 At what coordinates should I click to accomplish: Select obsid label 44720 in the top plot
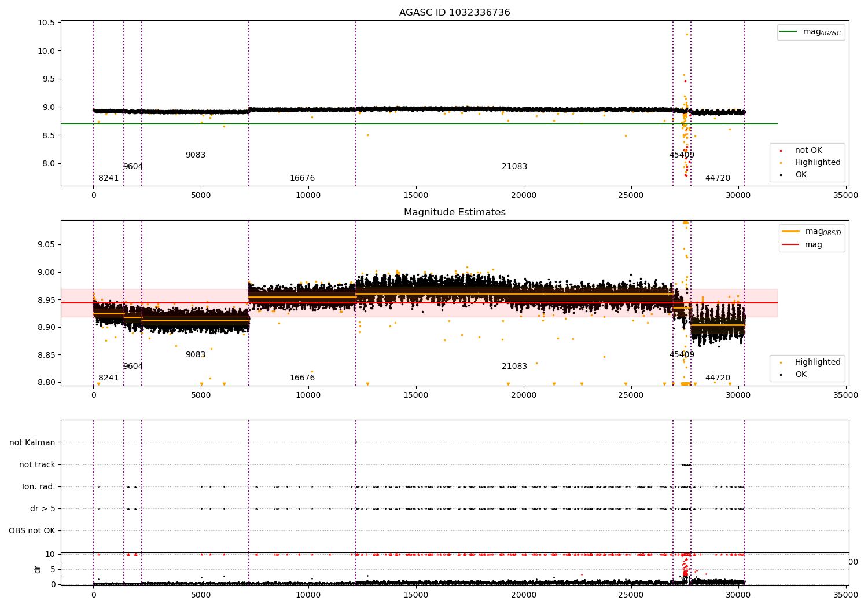718,178
